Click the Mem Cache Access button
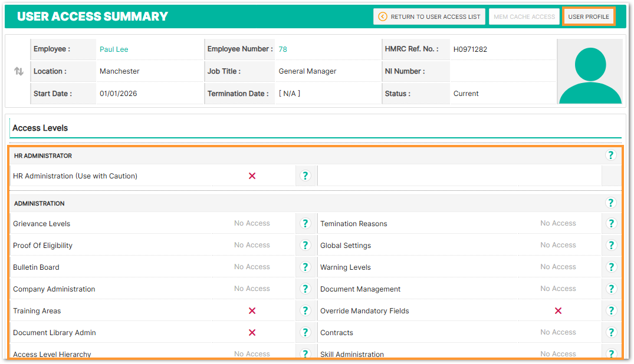Image resolution: width=634 pixels, height=364 pixels. coord(524,16)
